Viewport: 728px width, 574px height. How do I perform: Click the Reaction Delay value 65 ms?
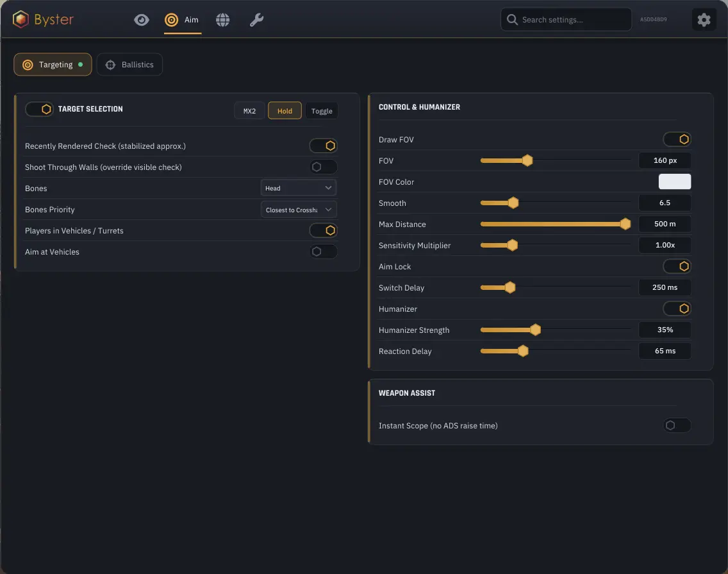click(665, 351)
